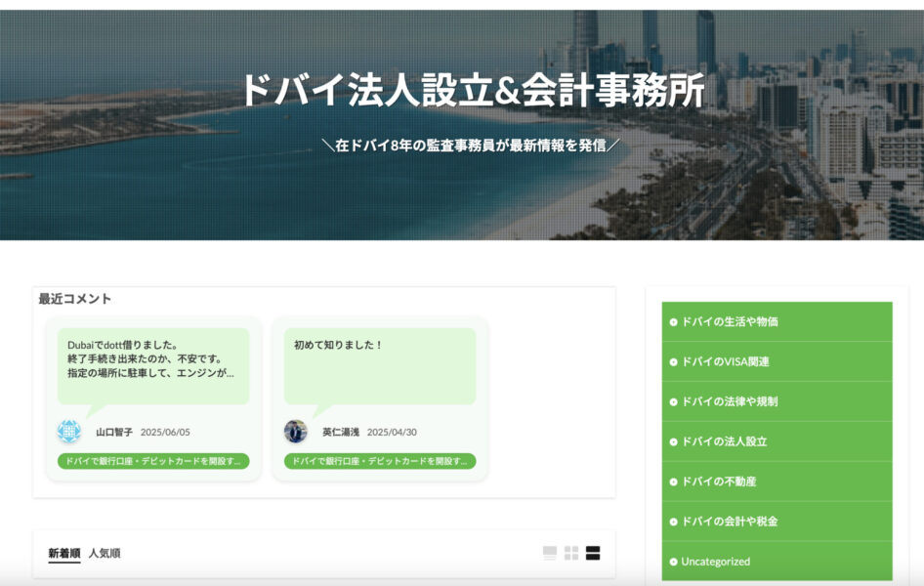Select the two-row list view icon
Viewport: 924px width, 586px height.
click(x=593, y=553)
